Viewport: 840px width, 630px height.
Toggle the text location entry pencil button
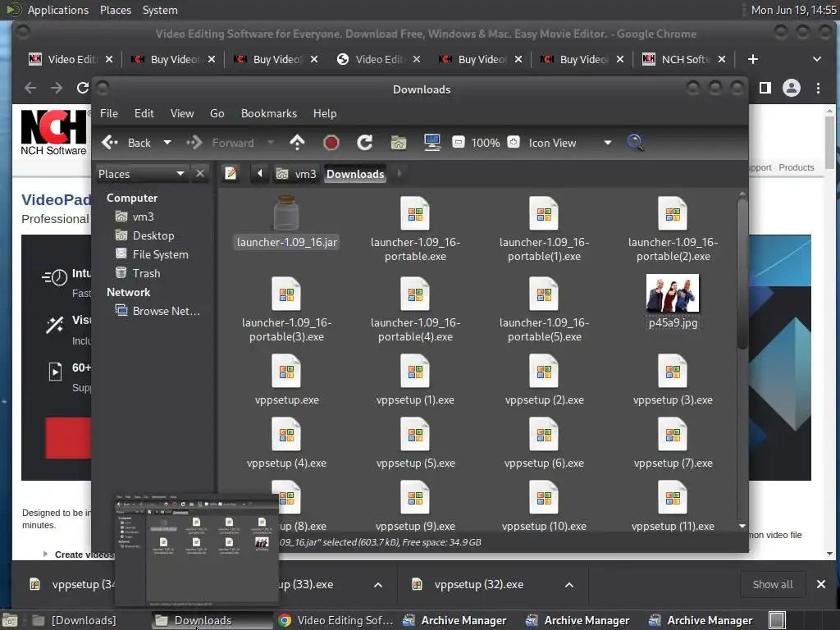click(x=231, y=174)
